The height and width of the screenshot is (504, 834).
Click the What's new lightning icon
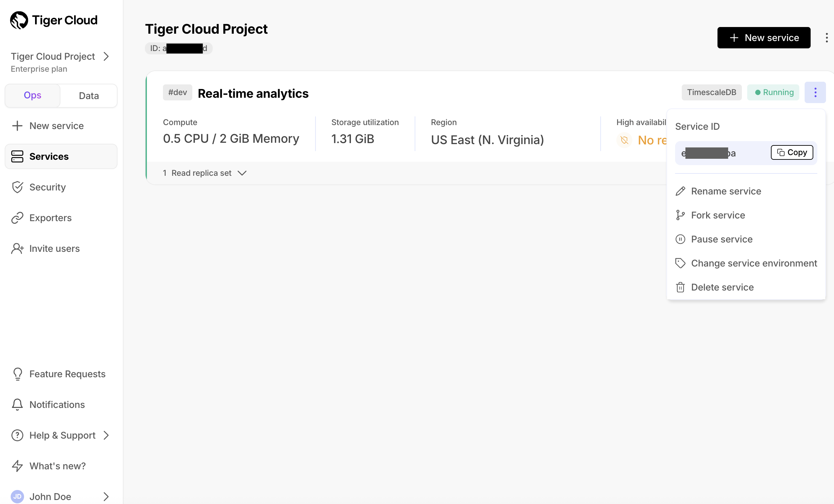[x=17, y=466]
